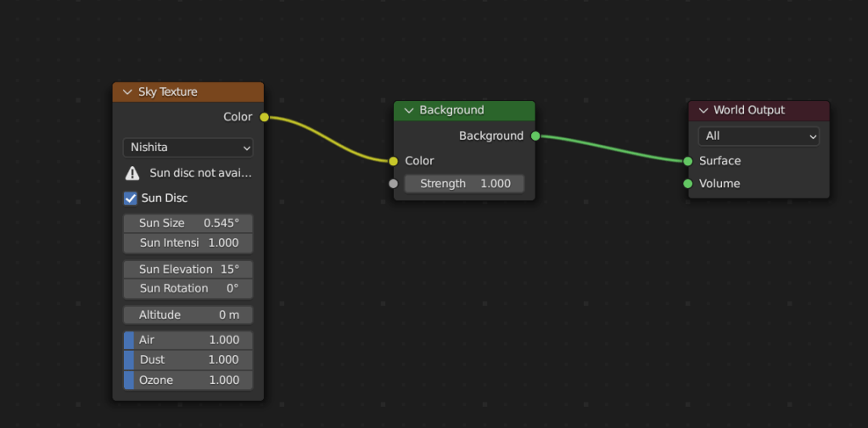Click the Ozone density slider
This screenshot has width=868, height=428.
[x=188, y=381]
